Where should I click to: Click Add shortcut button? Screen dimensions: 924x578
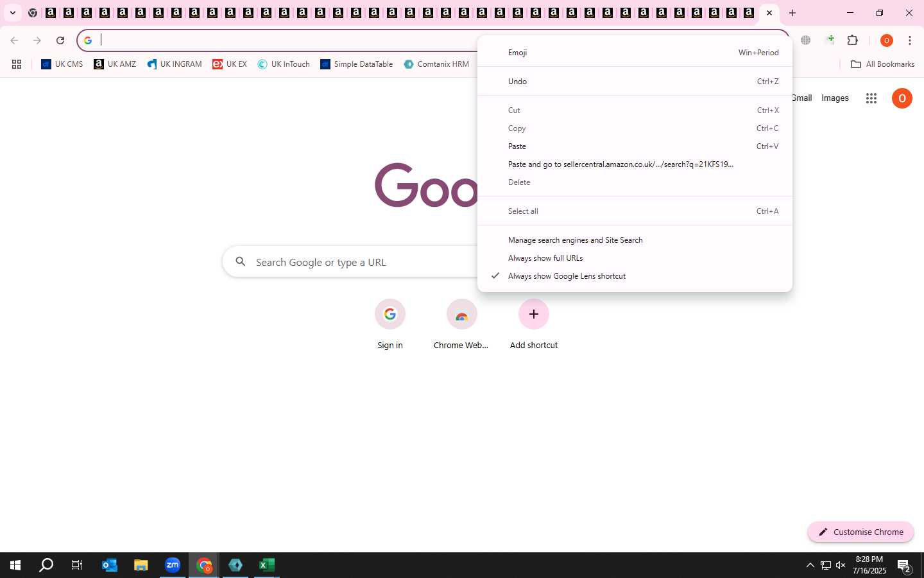pyautogui.click(x=534, y=325)
